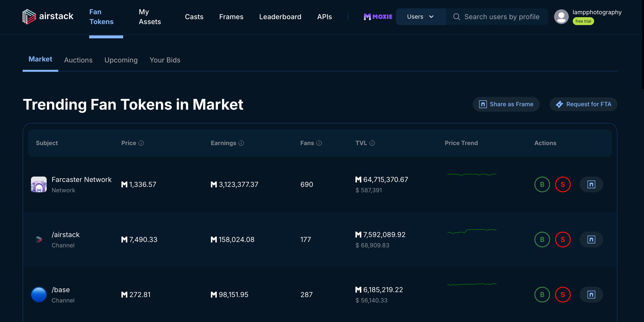Click the earnings value 158,024.08
This screenshot has height=322, width=644.
pos(236,239)
